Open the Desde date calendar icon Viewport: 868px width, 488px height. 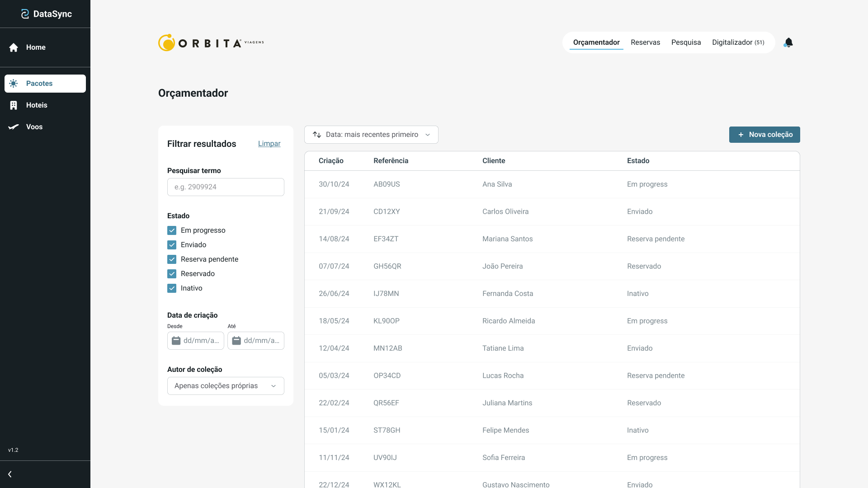(x=176, y=341)
